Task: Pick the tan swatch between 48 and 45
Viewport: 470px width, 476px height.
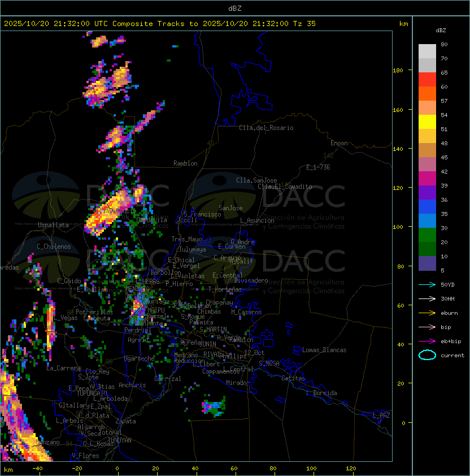Action: coord(427,150)
